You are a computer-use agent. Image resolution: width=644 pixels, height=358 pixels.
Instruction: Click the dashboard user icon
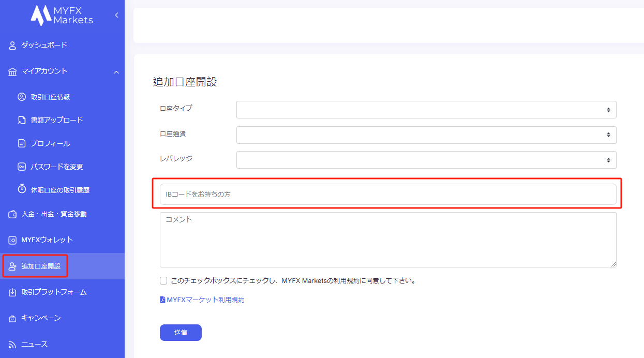(13, 46)
